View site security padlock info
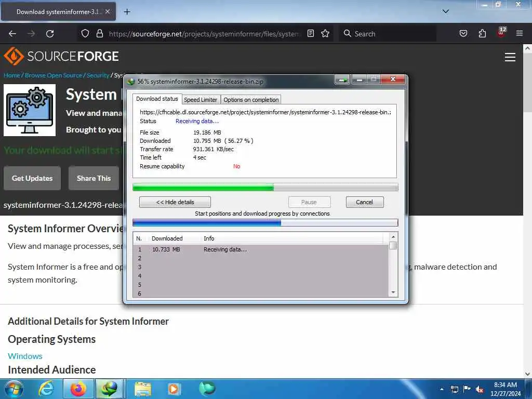532x399 pixels. click(x=99, y=33)
